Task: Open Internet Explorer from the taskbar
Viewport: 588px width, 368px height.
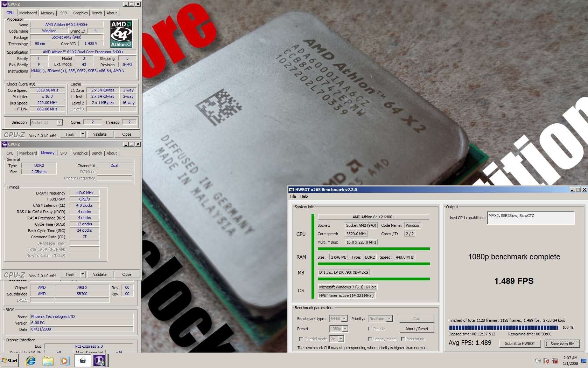Action: (31, 360)
